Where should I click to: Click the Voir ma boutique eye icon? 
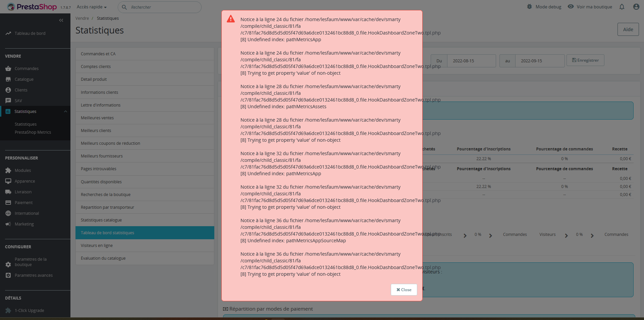point(571,7)
